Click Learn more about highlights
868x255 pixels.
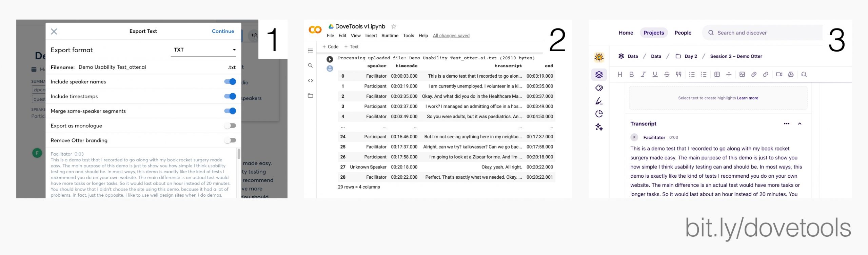click(x=747, y=98)
